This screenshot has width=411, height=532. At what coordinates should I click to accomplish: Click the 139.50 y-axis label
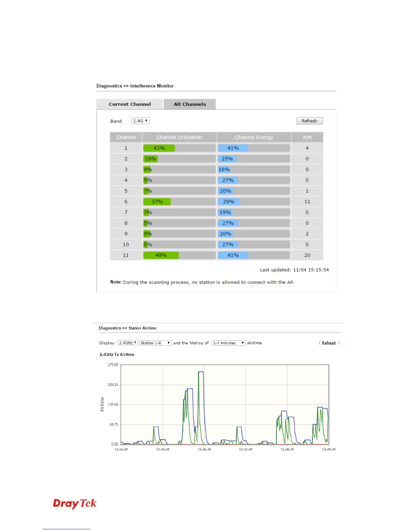[113, 405]
